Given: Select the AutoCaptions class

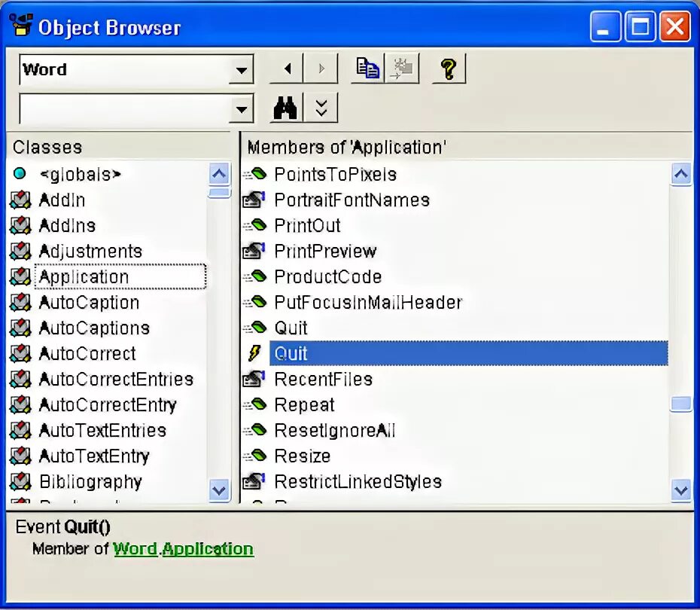Looking at the screenshot, I should pos(94,328).
